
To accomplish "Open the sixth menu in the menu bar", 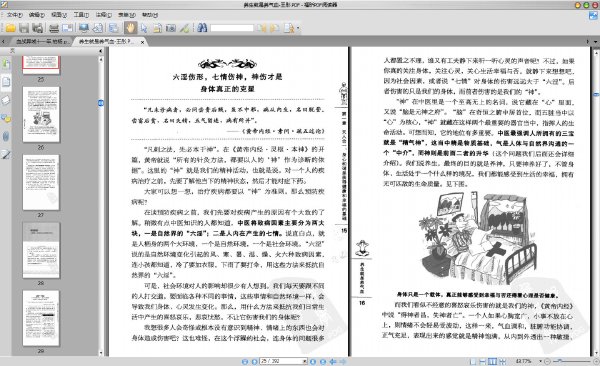I will pyautogui.click(x=127, y=15).
